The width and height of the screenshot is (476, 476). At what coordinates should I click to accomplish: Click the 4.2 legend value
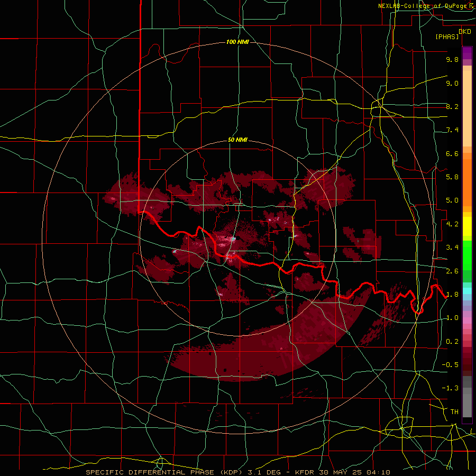452,224
